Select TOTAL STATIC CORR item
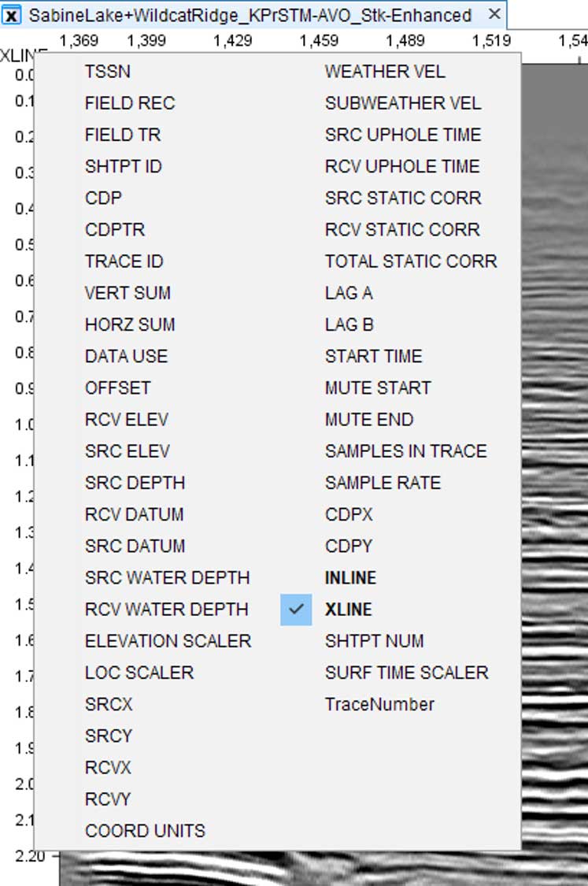The height and width of the screenshot is (886, 588). coord(411,261)
